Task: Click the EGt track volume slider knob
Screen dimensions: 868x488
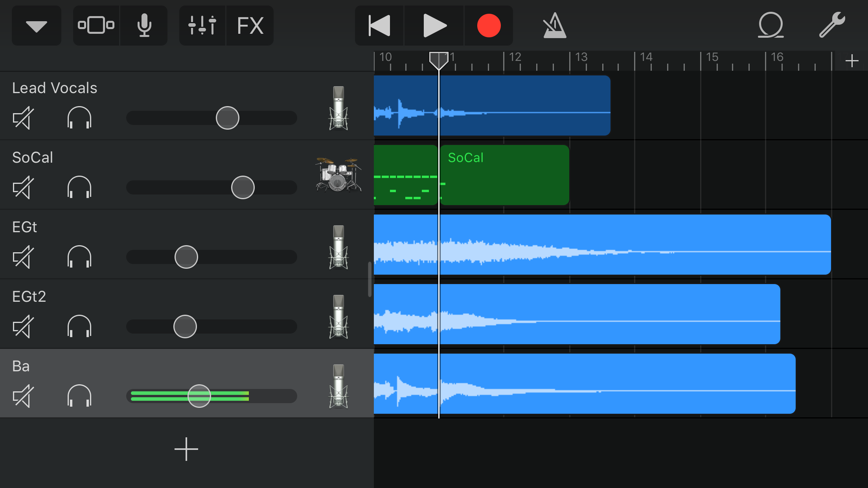Action: (186, 257)
